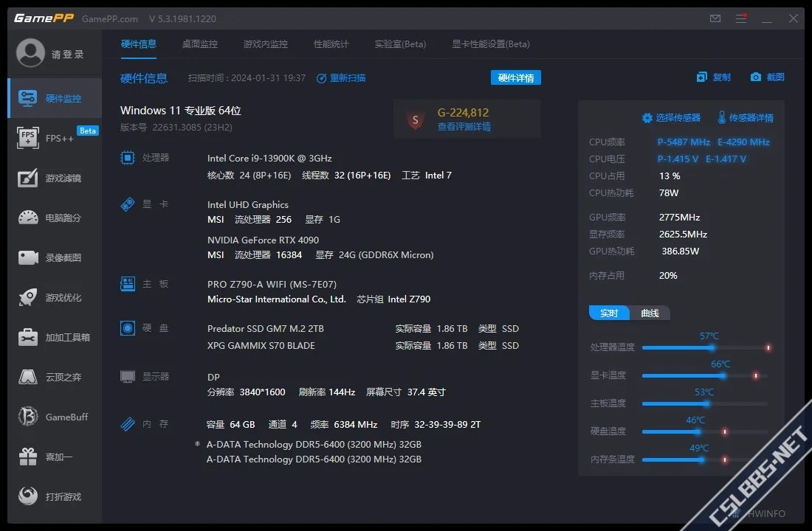Viewport: 812px width, 531px height.
Task: Open GameBuff in the sidebar
Action: pos(55,417)
